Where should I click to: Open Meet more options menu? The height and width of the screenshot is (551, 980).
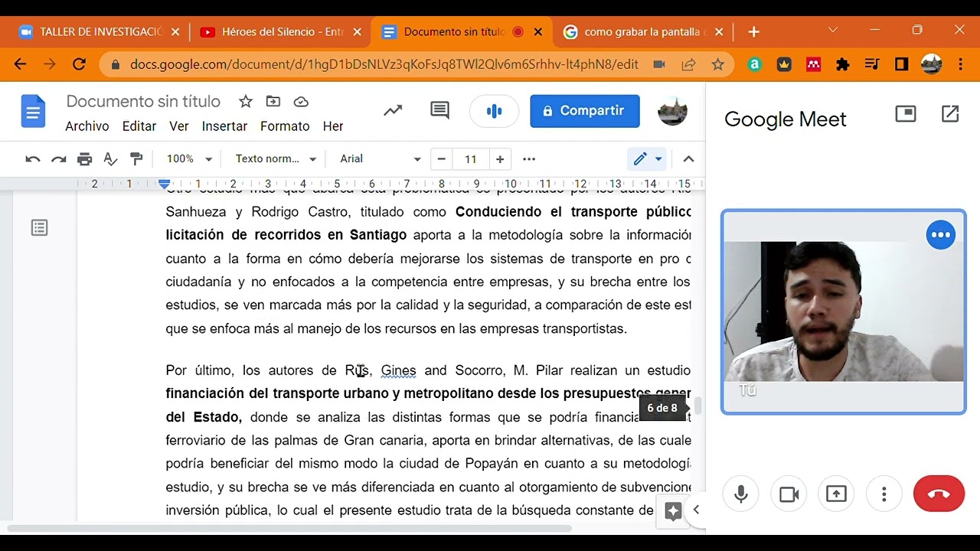884,494
